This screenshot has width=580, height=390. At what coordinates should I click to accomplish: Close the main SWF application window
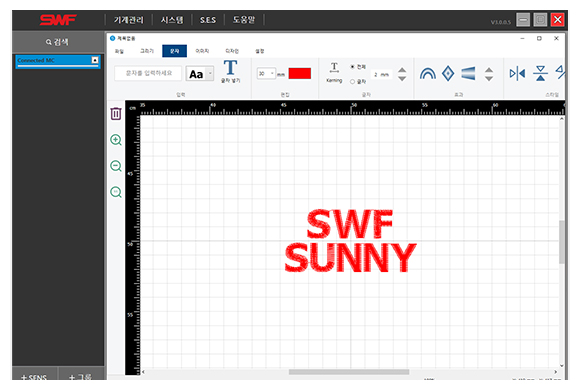click(557, 20)
